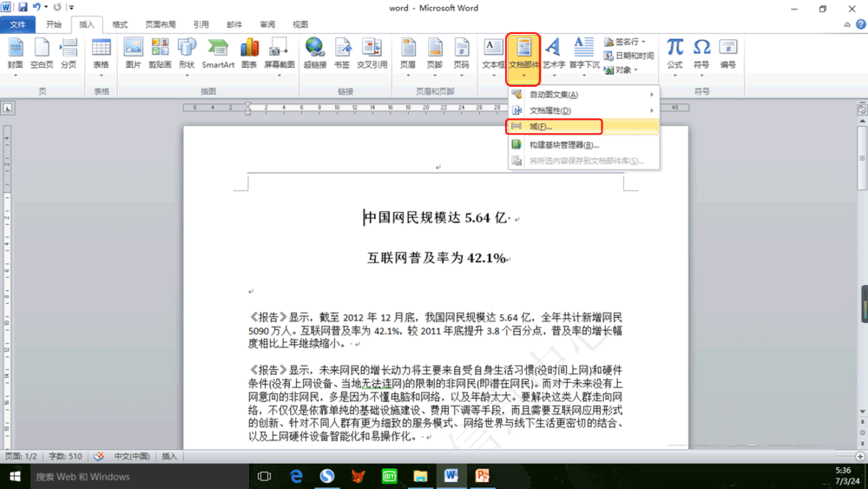Click the vertical scrollbar up arrow
Screen dimensions: 868x489
862,121
